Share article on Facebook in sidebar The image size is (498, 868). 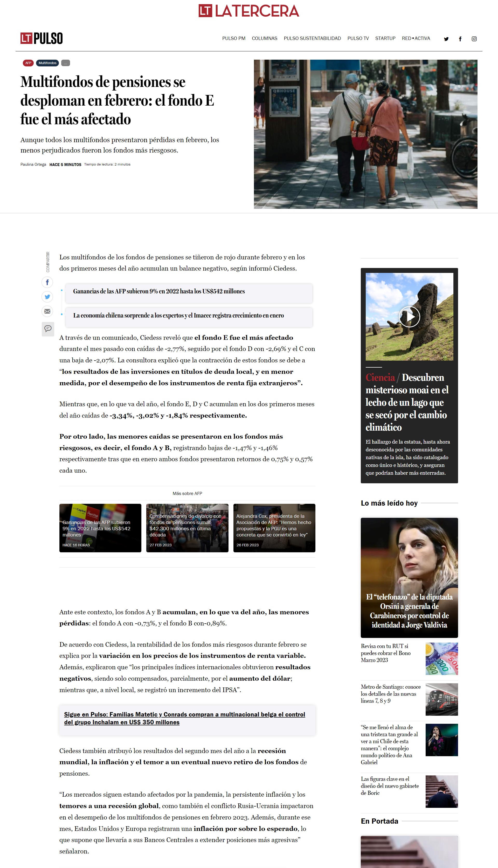click(47, 282)
